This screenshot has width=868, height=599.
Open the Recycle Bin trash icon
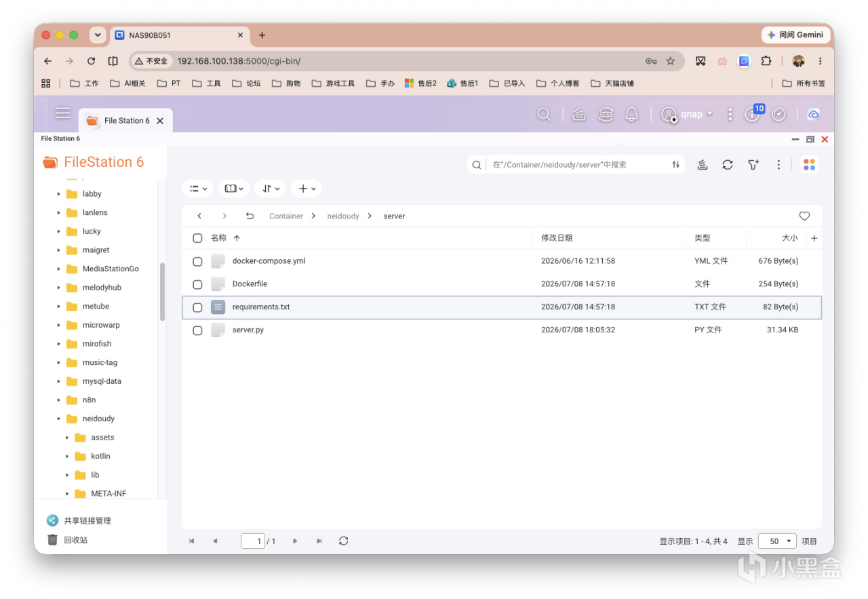coord(53,540)
